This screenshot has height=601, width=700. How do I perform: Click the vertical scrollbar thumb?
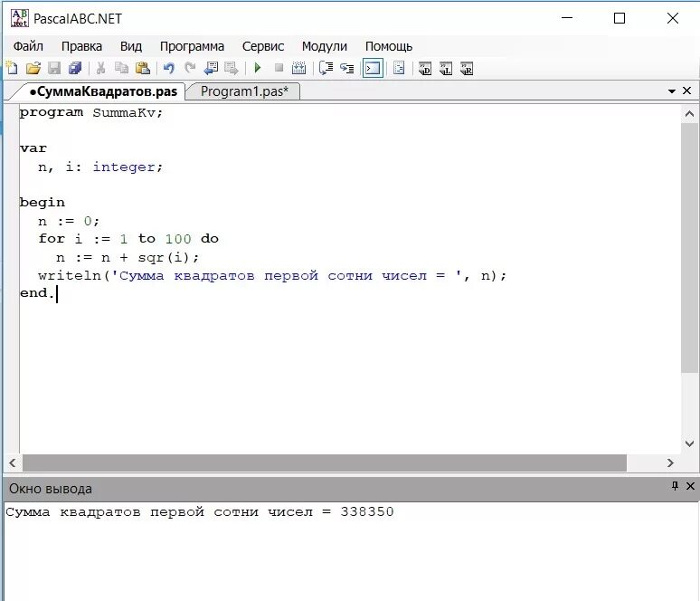[689, 248]
